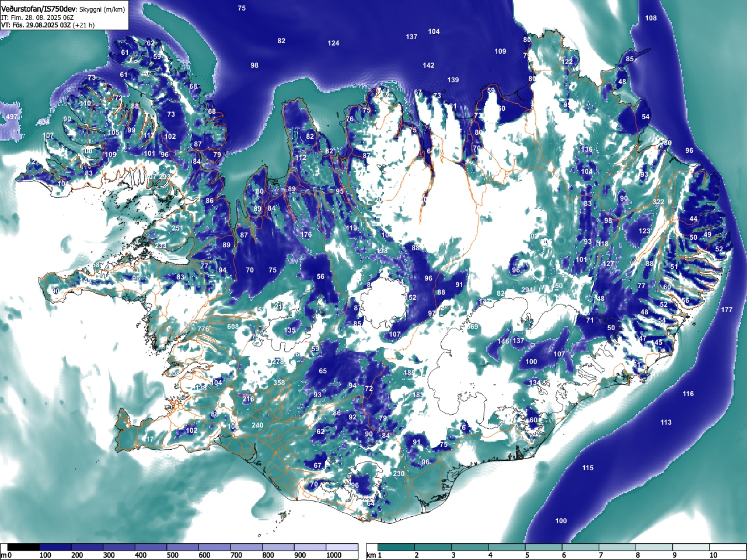The image size is (747, 560).
Task: Click the visibility value 608 on the map
Action: pyautogui.click(x=233, y=327)
